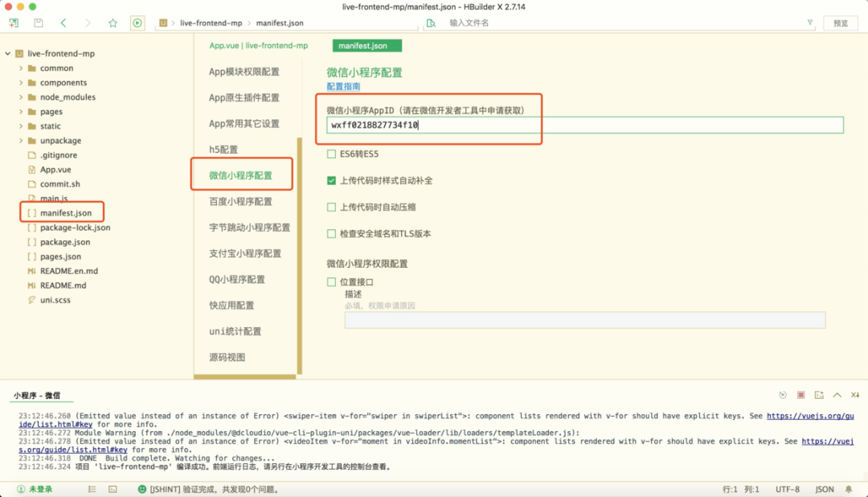
Task: Click the save file toolbar icon
Action: tap(39, 23)
